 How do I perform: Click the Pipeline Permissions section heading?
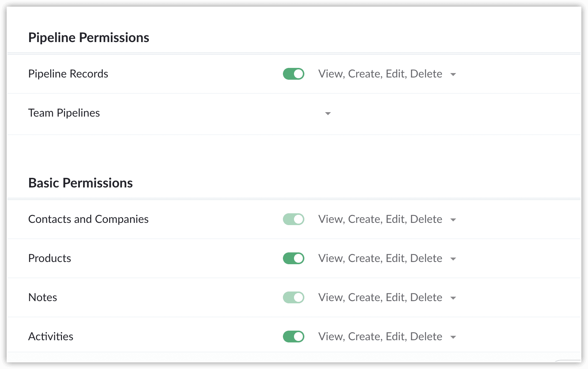coord(89,38)
